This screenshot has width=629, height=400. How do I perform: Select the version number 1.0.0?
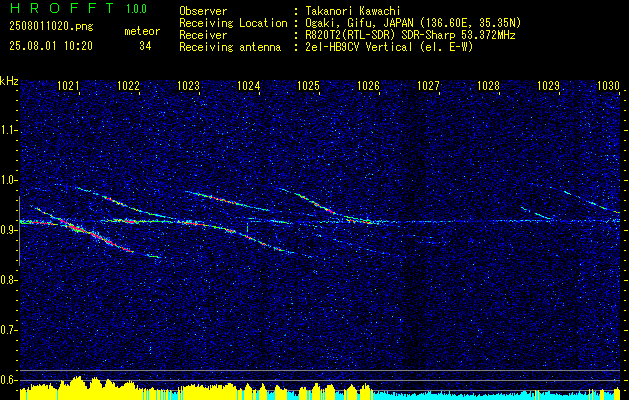click(x=136, y=9)
